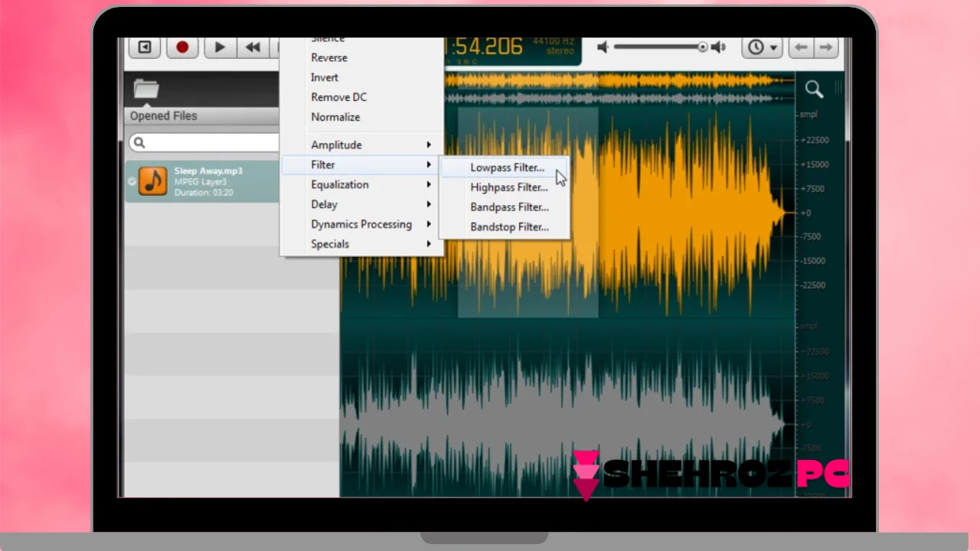This screenshot has height=551, width=980.
Task: Click the Sleep Away.mp3 music note icon
Action: [x=153, y=181]
